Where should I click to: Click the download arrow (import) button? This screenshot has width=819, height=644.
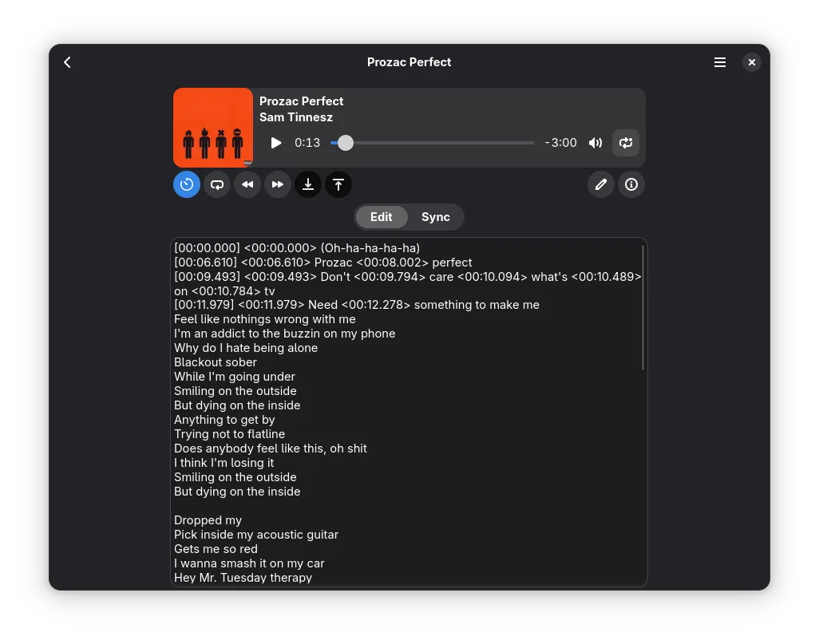tap(308, 184)
